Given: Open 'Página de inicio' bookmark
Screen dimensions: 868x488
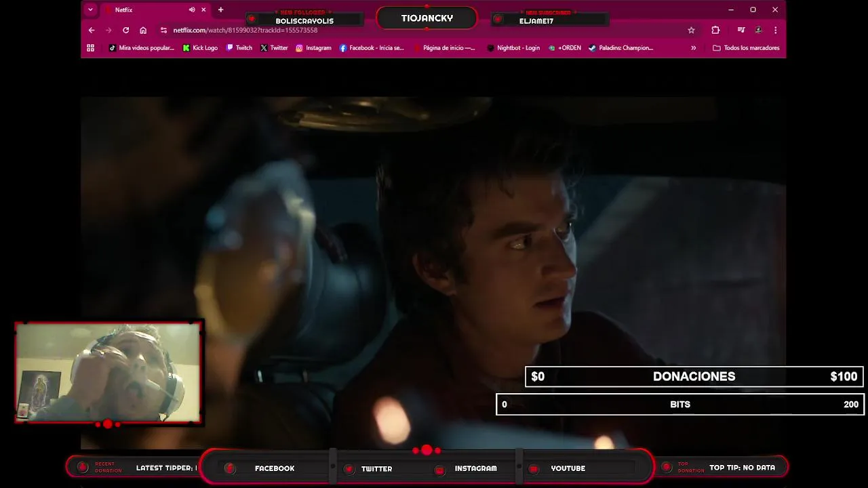Looking at the screenshot, I should click(443, 48).
